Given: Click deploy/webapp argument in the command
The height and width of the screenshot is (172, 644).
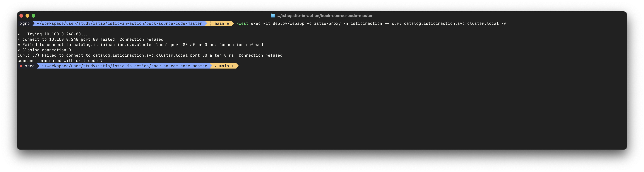Looking at the screenshot, I should coord(288,23).
